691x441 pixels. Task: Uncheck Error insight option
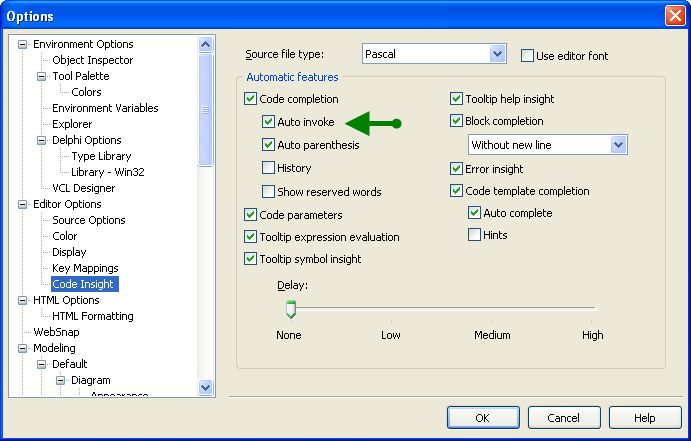click(457, 169)
